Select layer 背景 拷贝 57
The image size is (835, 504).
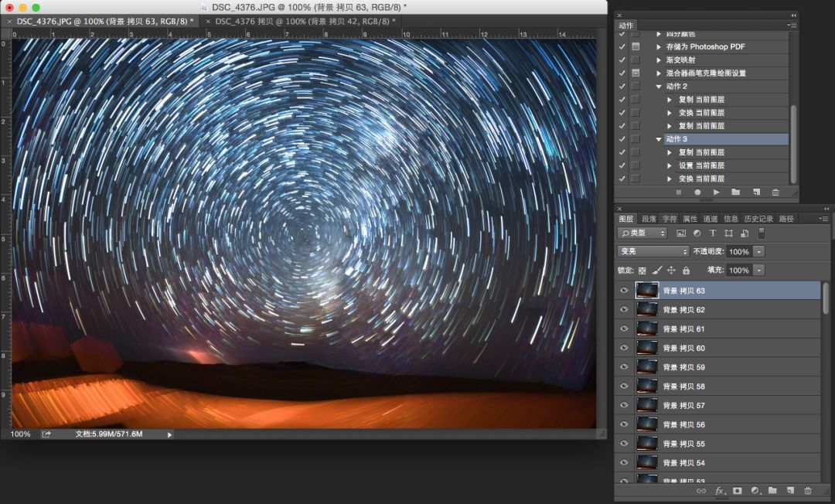coord(719,405)
